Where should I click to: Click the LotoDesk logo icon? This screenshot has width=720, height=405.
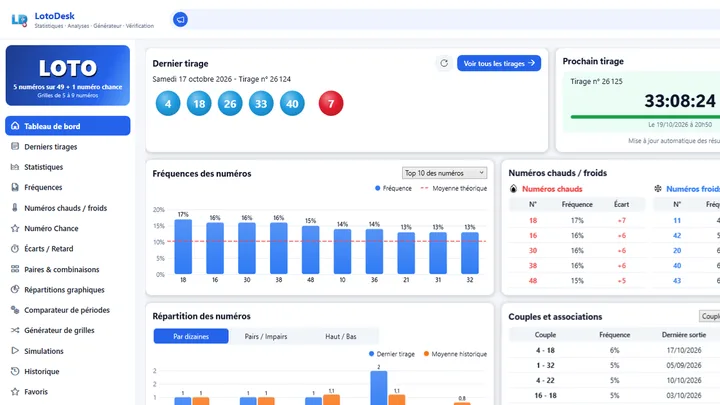(x=19, y=20)
